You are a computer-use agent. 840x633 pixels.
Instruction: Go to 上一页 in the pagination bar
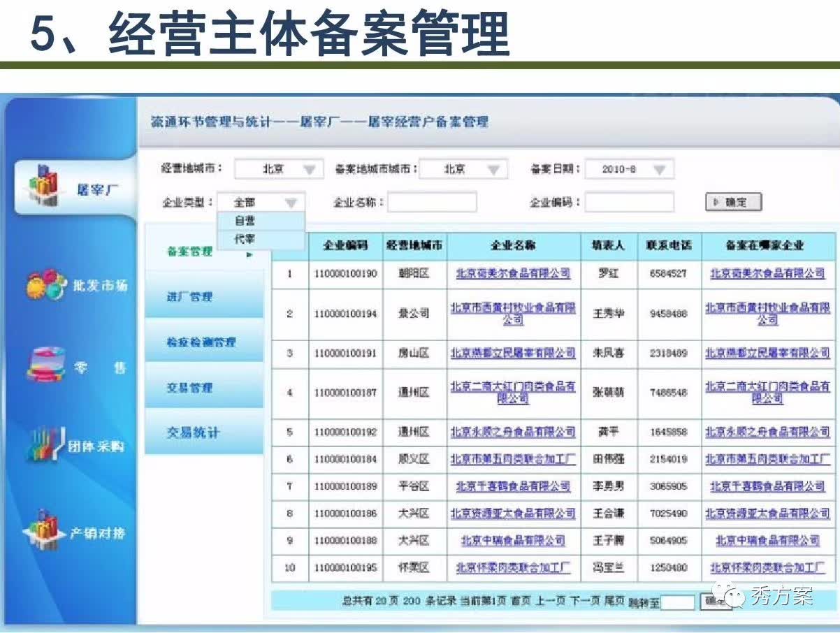click(550, 601)
